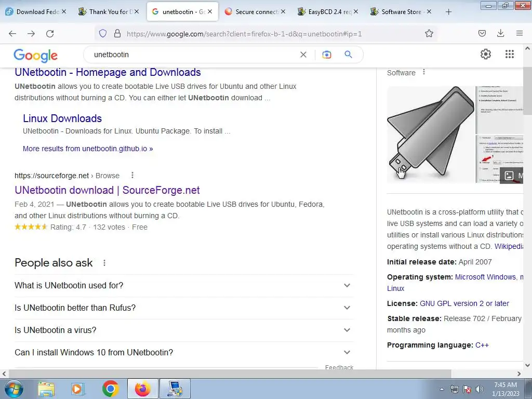
Task: Open Google quick settings gear
Action: tap(486, 54)
